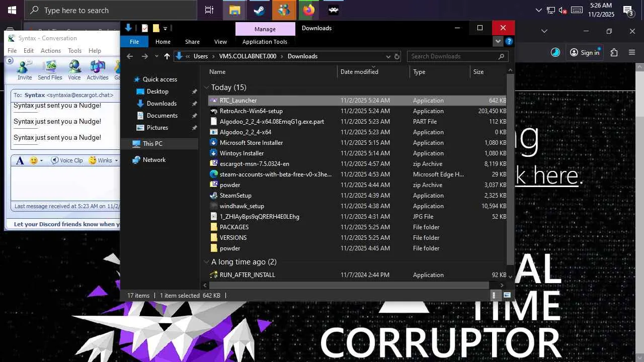Go back in File Explorer

130,56
